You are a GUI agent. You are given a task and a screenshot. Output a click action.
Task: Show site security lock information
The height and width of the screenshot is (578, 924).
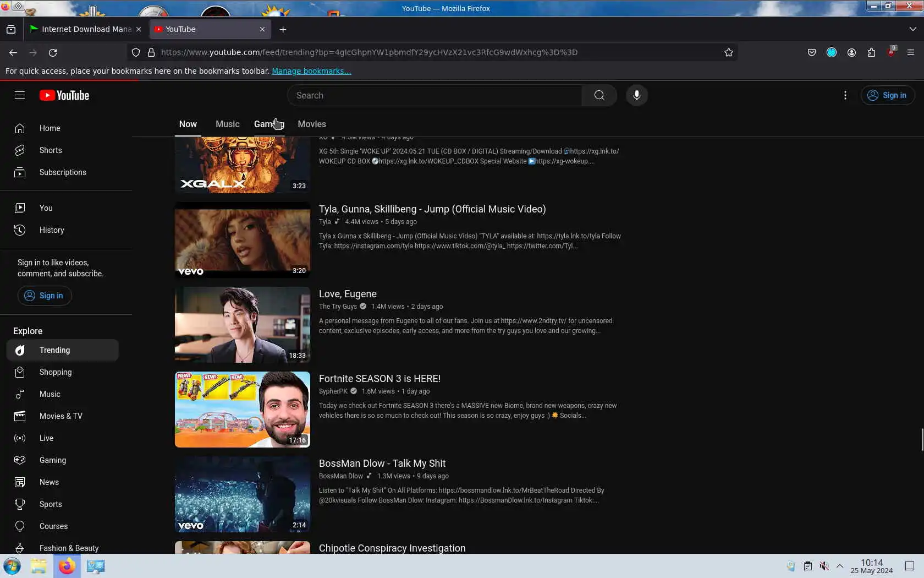151,52
